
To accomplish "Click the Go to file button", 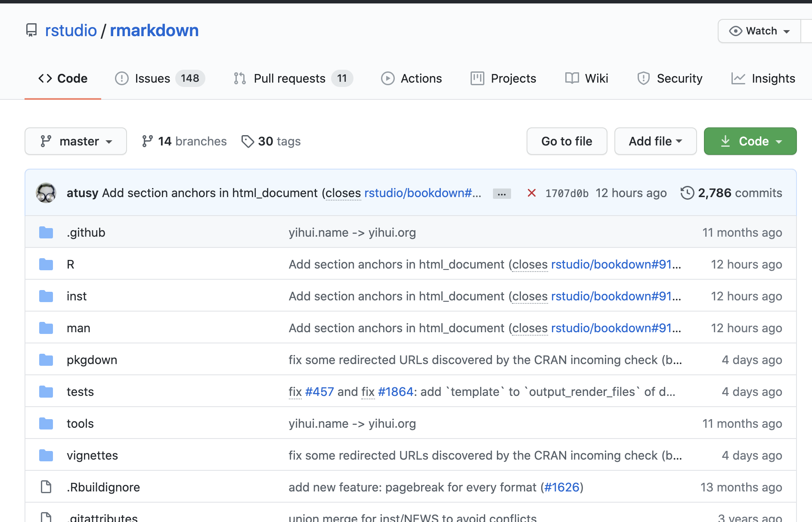I will tap(567, 141).
